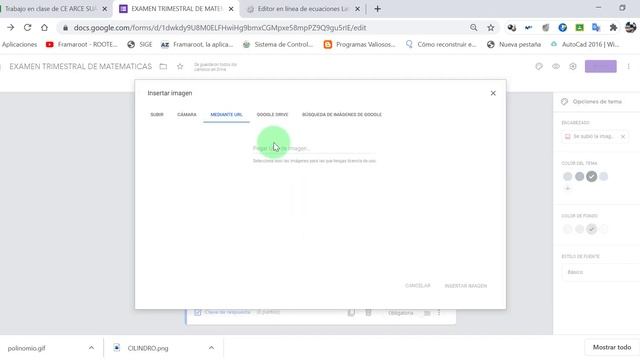Open the form settings gear icon
The image size is (640, 360).
[573, 67]
